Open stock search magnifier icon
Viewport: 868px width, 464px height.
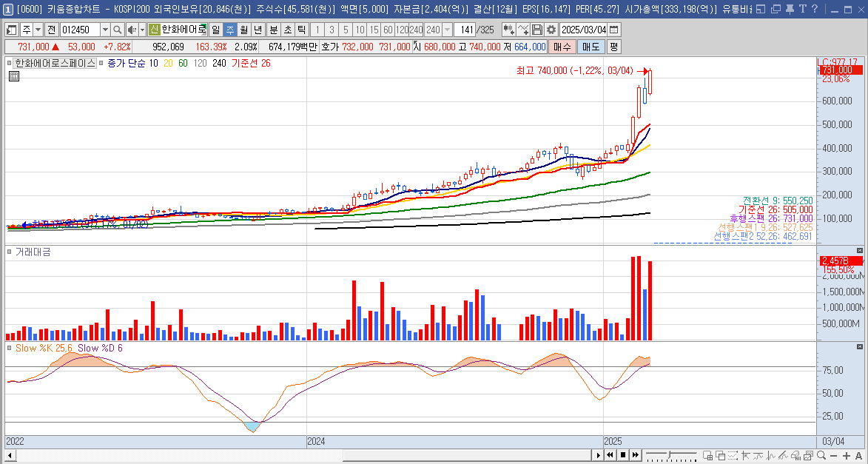[118, 30]
